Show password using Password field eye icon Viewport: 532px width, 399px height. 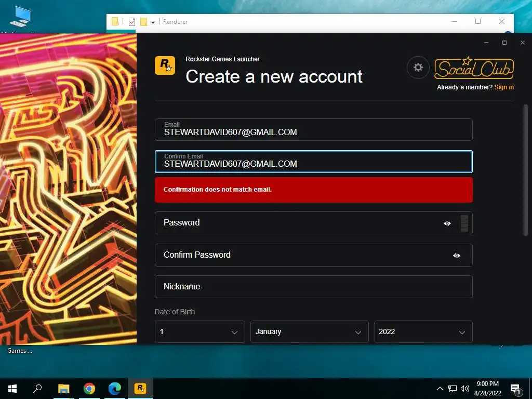click(x=447, y=223)
